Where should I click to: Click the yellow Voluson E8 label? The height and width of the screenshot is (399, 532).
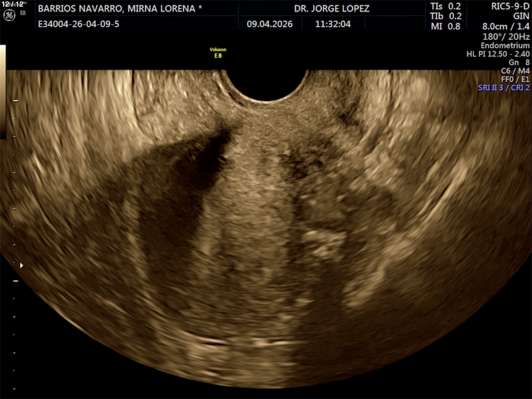tap(218, 53)
